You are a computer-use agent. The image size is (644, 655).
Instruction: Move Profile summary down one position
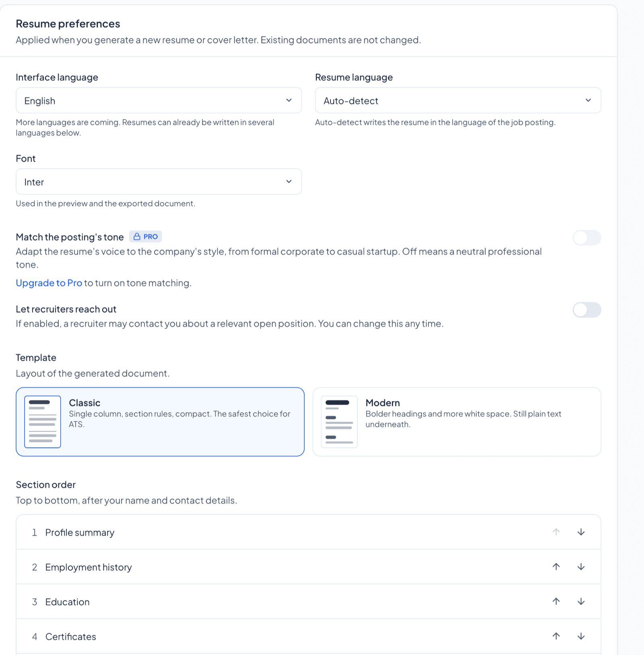click(581, 532)
